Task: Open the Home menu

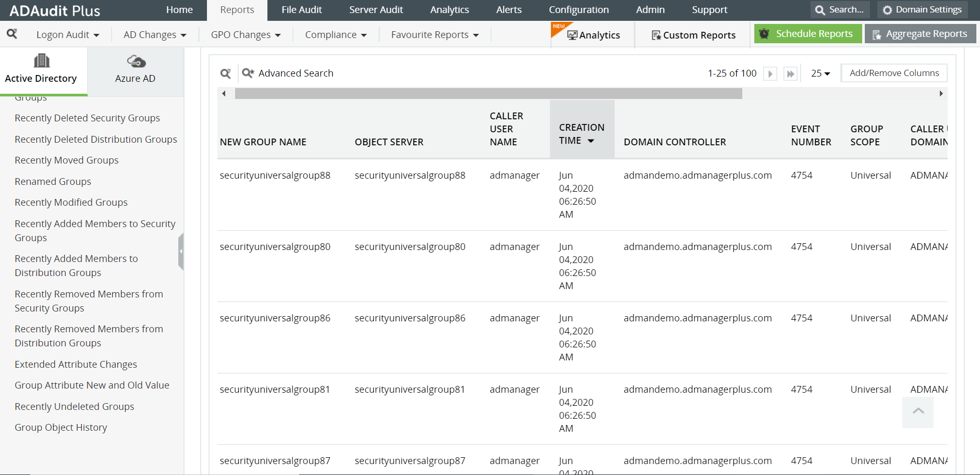Action: click(x=179, y=10)
